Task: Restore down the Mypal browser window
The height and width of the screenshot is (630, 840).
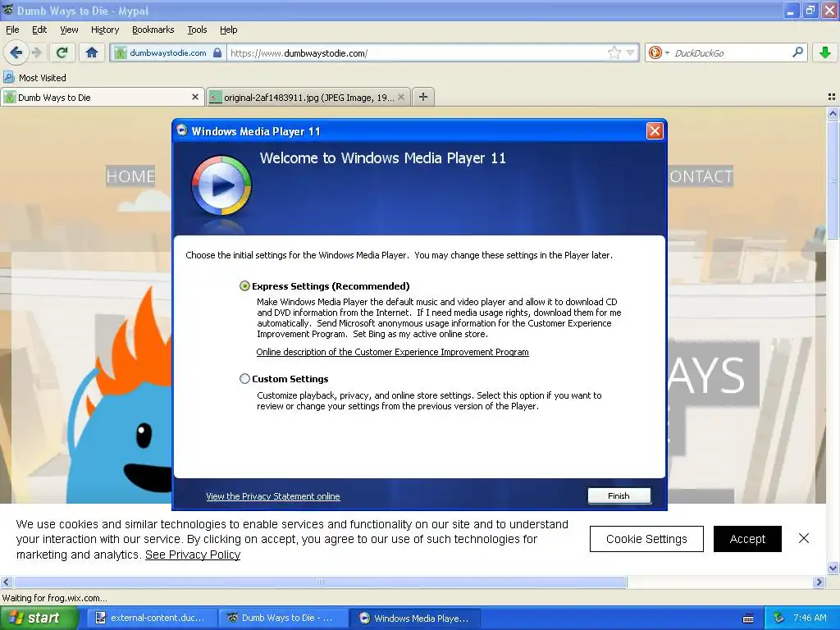Action: pos(810,10)
